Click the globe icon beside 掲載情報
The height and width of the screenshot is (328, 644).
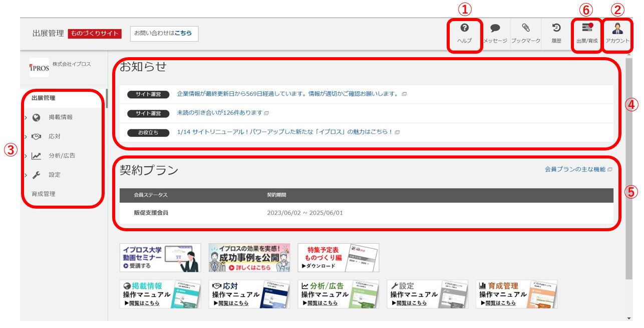36,117
